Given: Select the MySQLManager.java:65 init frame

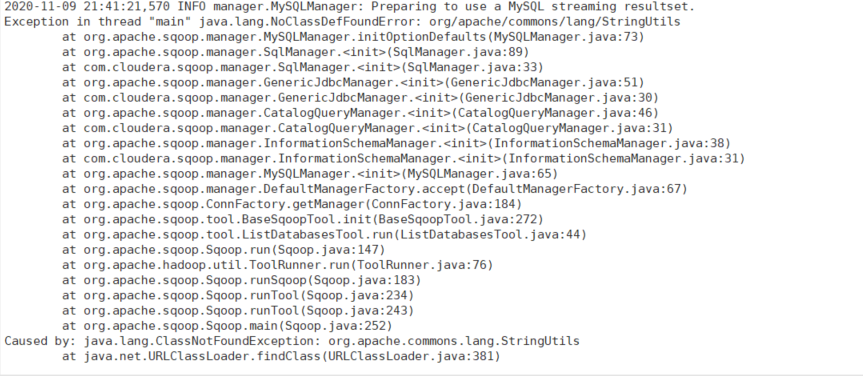Looking at the screenshot, I should pyautogui.click(x=310, y=174).
